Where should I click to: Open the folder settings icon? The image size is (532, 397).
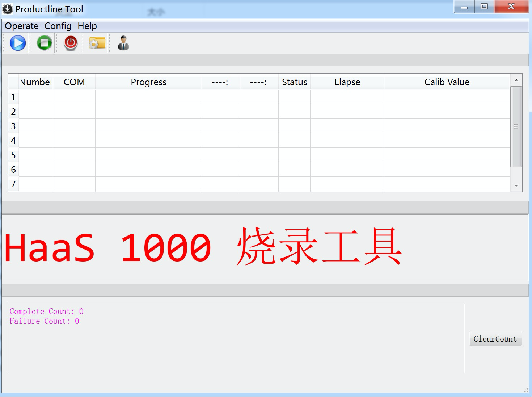pos(97,43)
